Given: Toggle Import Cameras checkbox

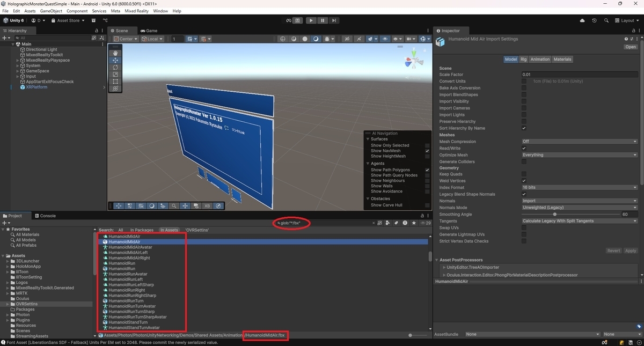Looking at the screenshot, I should pyautogui.click(x=524, y=108).
